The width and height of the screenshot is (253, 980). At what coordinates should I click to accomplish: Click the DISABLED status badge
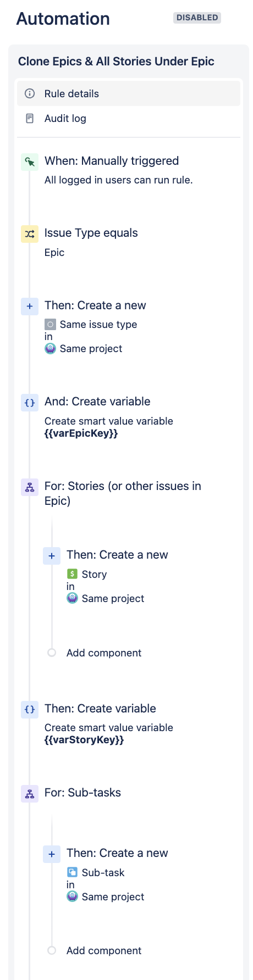(x=197, y=18)
